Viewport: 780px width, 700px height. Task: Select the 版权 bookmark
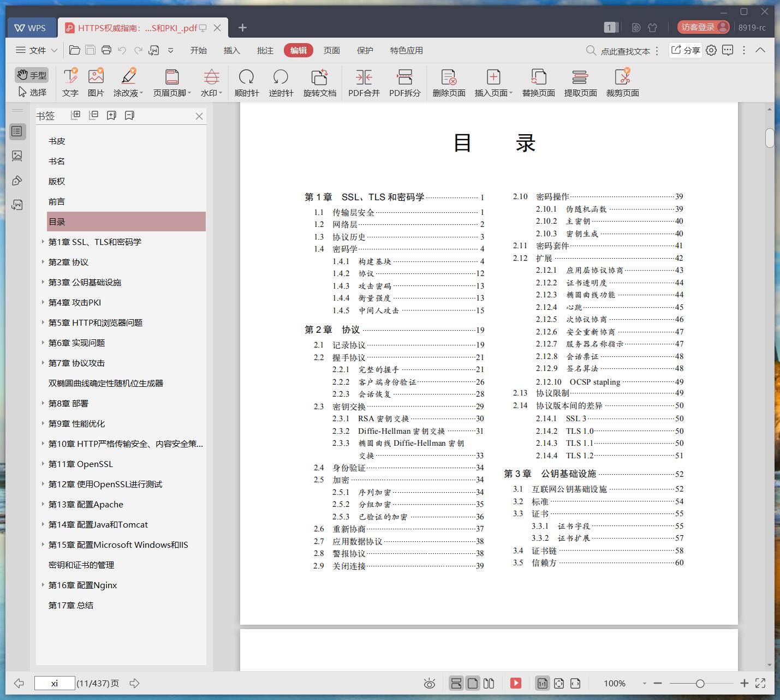[57, 181]
